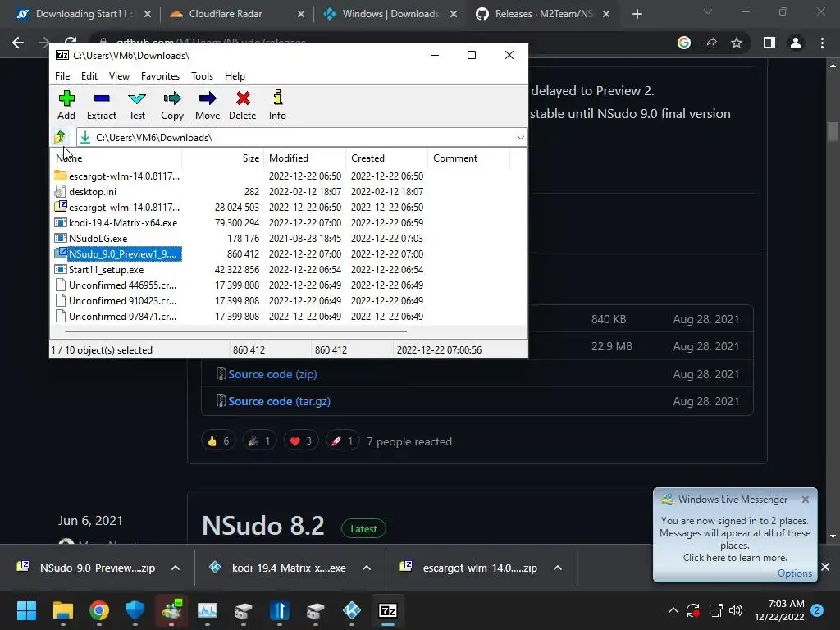Click the 7-Zip taskbar icon
The width and height of the screenshot is (840, 630).
[388, 610]
